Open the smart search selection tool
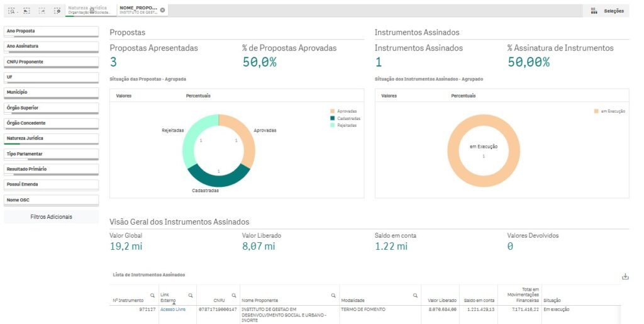The height and width of the screenshot is (324, 644). (x=12, y=11)
